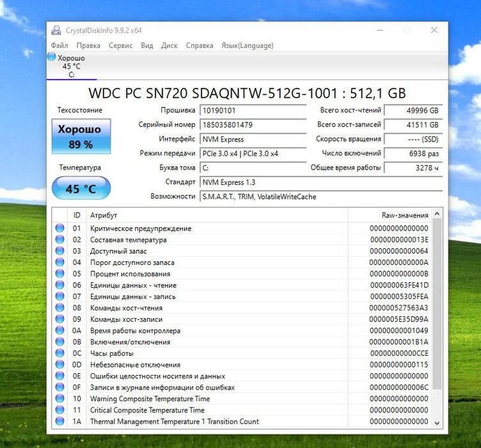Screen dimensions: 481x448
Task: Click status icon of attribute 0C Часы работы
Action: pyautogui.click(x=60, y=353)
